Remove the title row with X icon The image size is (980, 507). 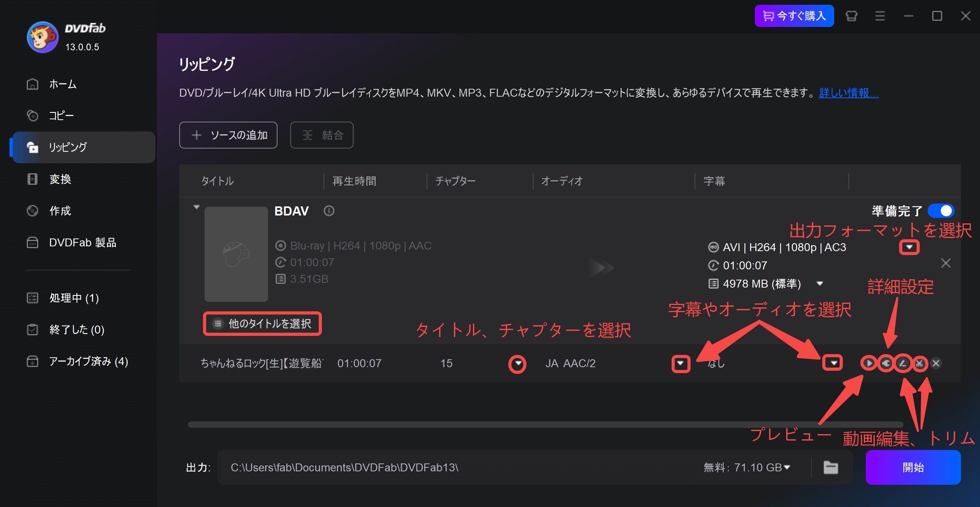click(x=936, y=363)
